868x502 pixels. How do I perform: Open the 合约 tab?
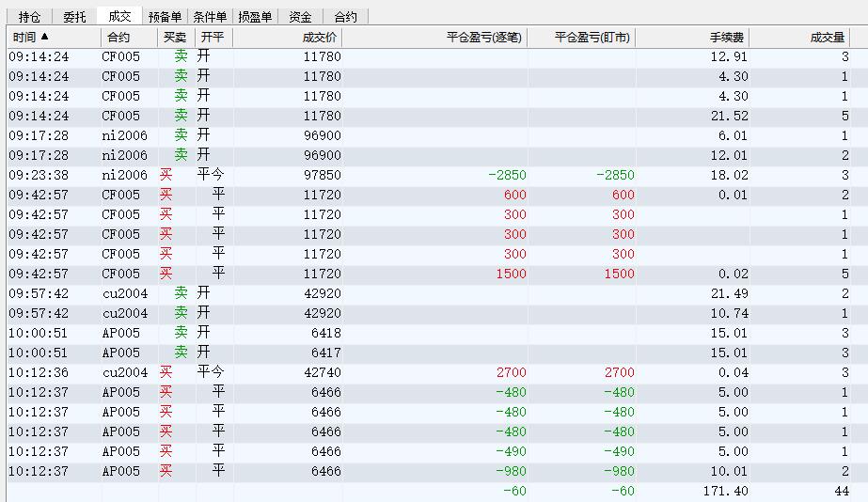click(345, 17)
